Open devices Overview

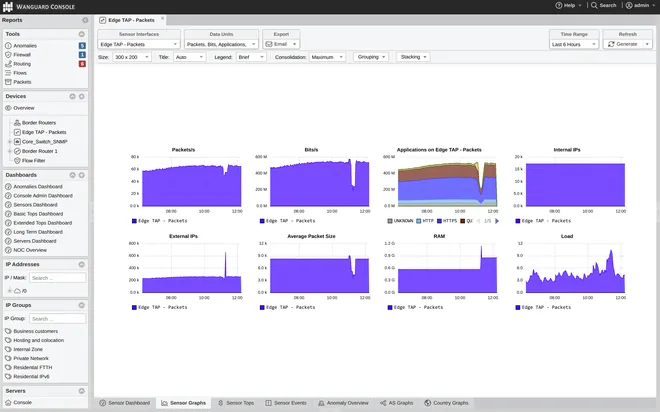click(24, 108)
